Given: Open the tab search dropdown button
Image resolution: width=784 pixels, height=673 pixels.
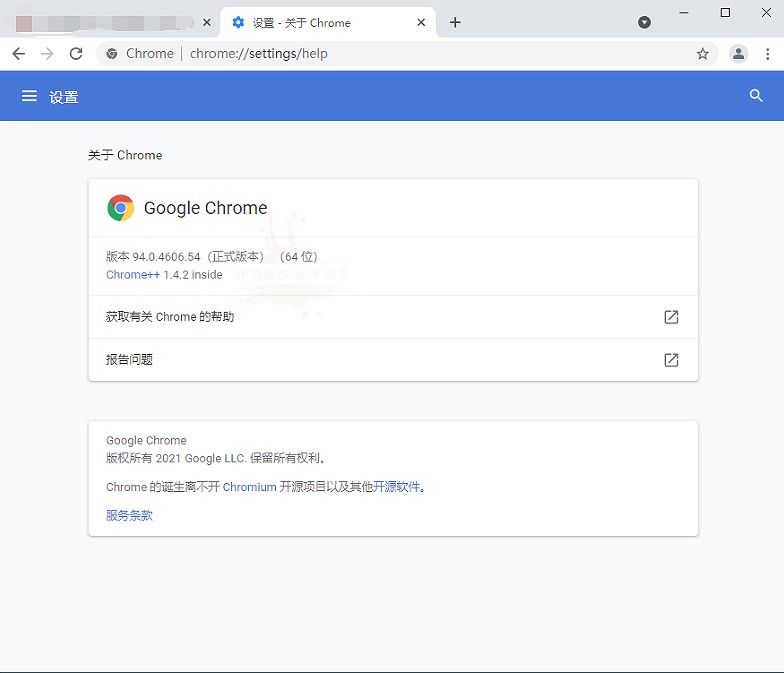Looking at the screenshot, I should (x=644, y=22).
